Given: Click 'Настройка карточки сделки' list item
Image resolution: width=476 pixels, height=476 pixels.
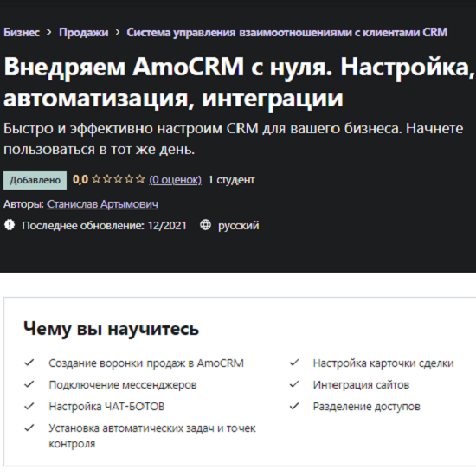Looking at the screenshot, I should (383, 363).
